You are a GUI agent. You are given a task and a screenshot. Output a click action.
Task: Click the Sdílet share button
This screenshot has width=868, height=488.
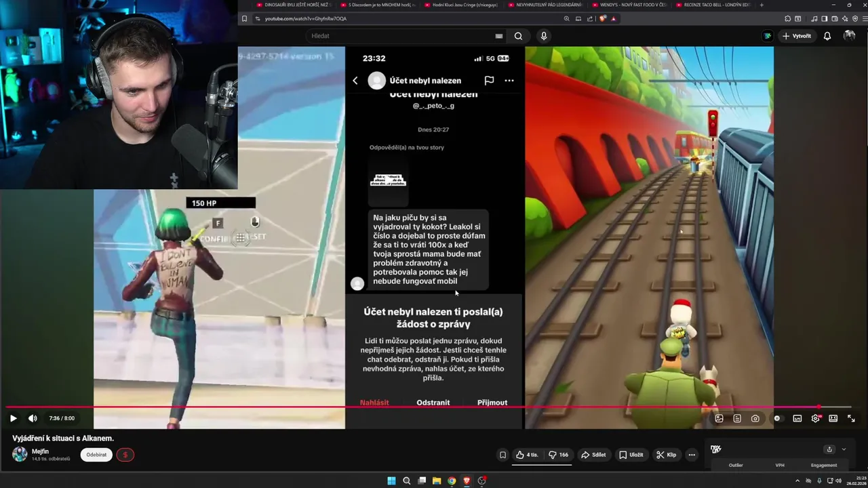(x=593, y=455)
